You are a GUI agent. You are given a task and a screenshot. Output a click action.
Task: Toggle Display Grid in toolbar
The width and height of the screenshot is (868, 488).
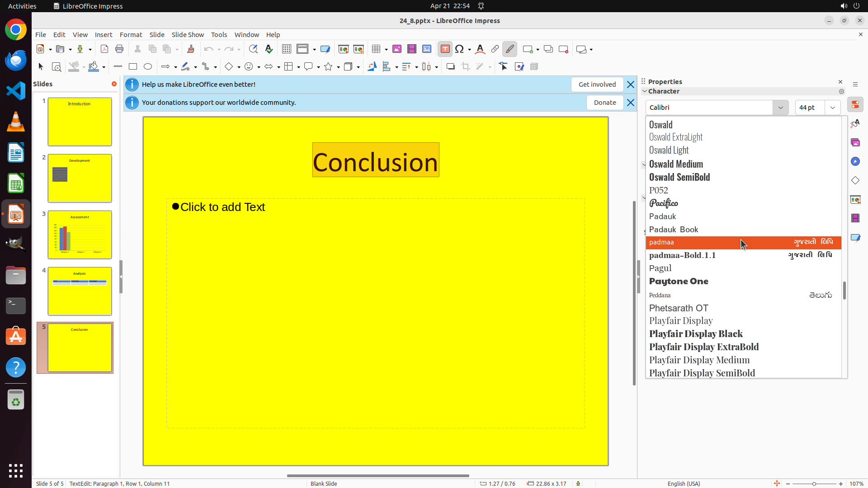pos(287,49)
